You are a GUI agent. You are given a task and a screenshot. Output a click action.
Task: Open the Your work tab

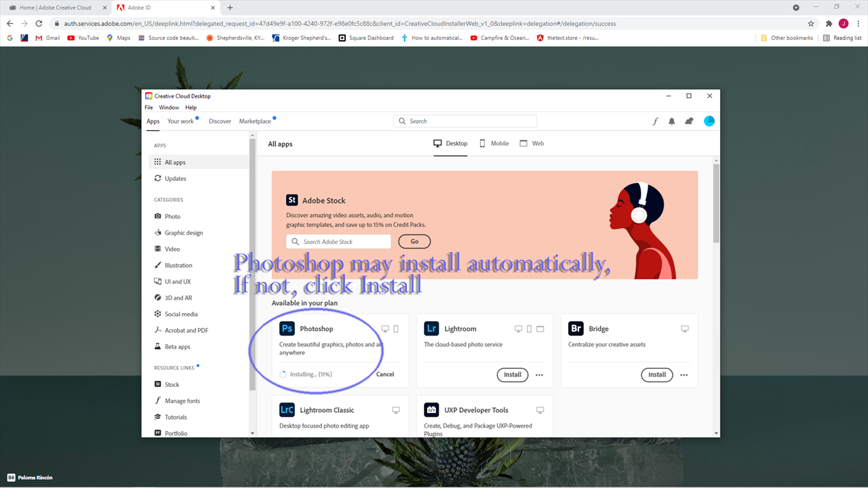[x=180, y=121]
